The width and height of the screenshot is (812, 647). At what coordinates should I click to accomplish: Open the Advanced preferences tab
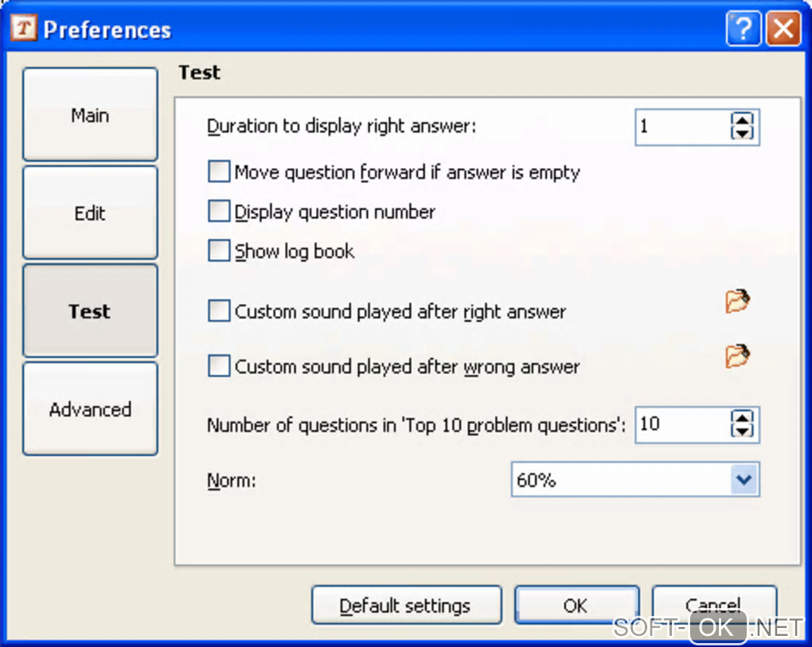[x=90, y=409]
